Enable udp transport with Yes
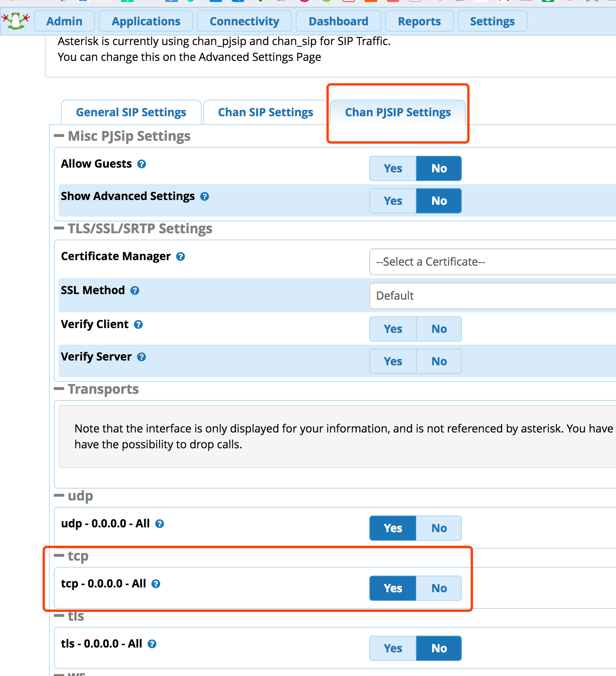This screenshot has height=676, width=616. [x=393, y=528]
